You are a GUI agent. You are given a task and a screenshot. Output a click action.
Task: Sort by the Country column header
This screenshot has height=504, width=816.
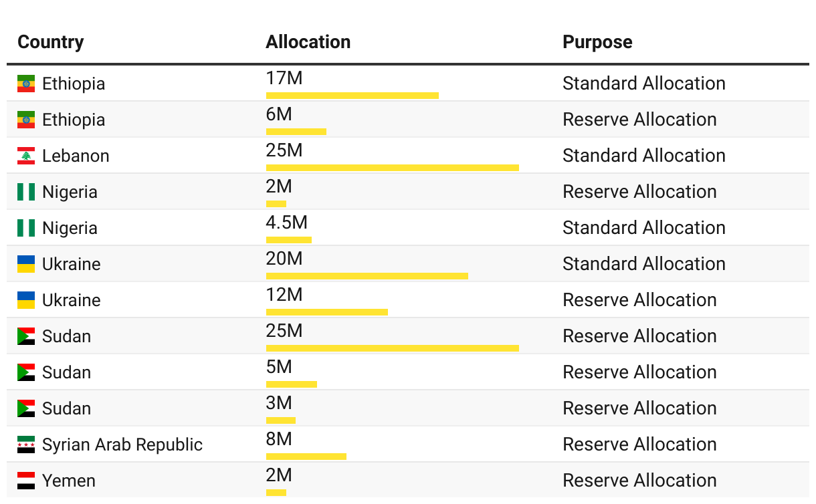click(x=51, y=42)
